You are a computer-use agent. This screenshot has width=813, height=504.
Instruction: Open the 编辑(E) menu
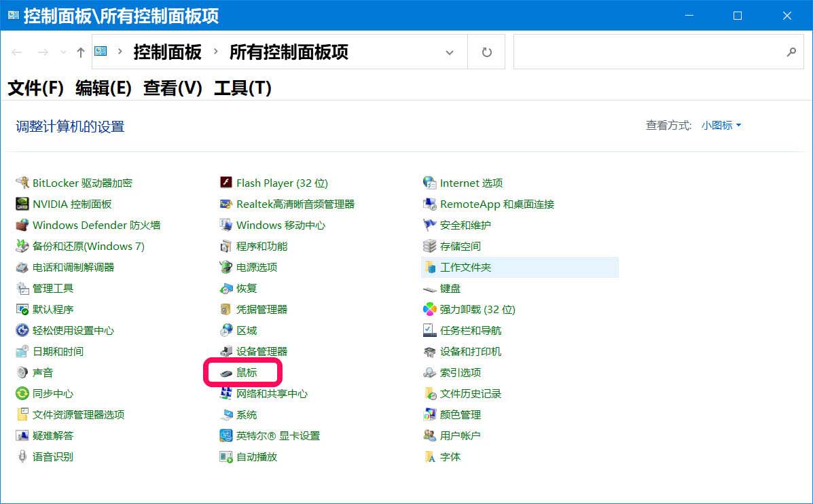pyautogui.click(x=104, y=88)
